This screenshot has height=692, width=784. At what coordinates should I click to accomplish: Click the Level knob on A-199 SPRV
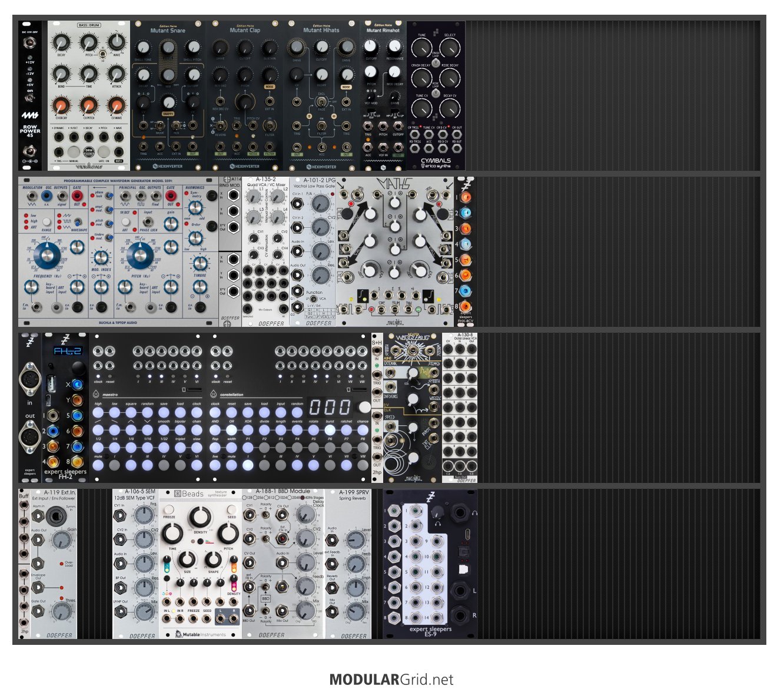(x=356, y=539)
